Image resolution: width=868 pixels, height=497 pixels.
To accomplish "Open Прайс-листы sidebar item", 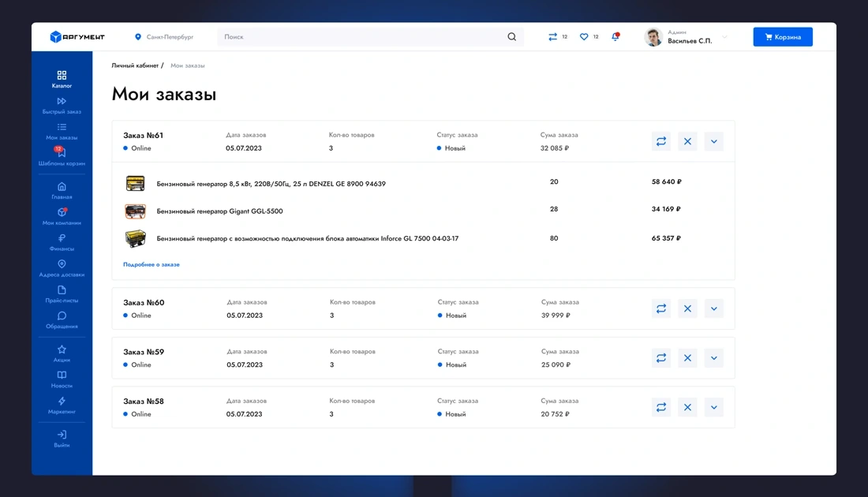I will (62, 294).
